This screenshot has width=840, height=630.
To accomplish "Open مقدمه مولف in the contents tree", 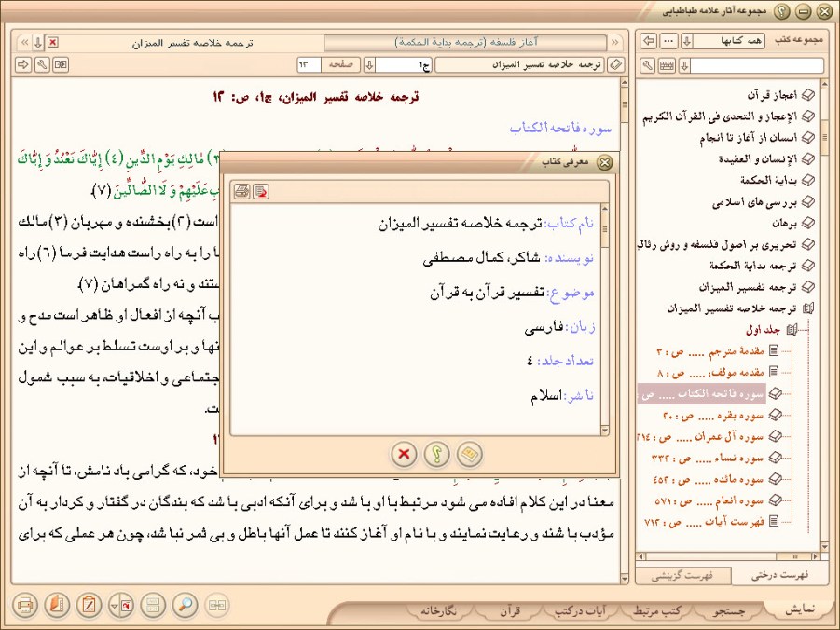I will tap(710, 373).
